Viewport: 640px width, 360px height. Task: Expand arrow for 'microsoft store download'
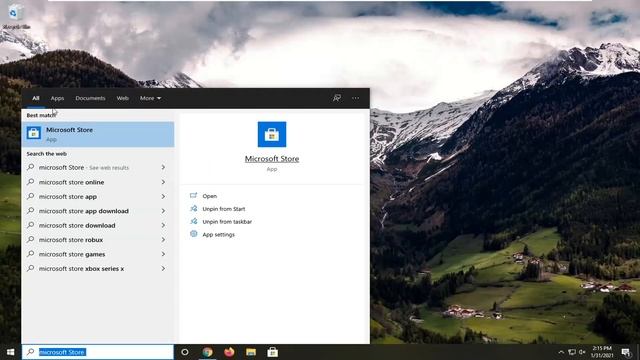pos(163,225)
